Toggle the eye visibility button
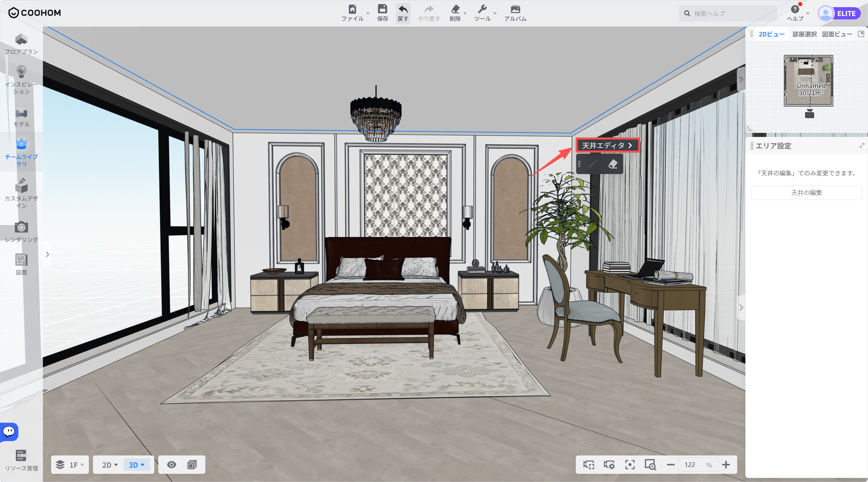The height and width of the screenshot is (482, 868). click(x=172, y=465)
